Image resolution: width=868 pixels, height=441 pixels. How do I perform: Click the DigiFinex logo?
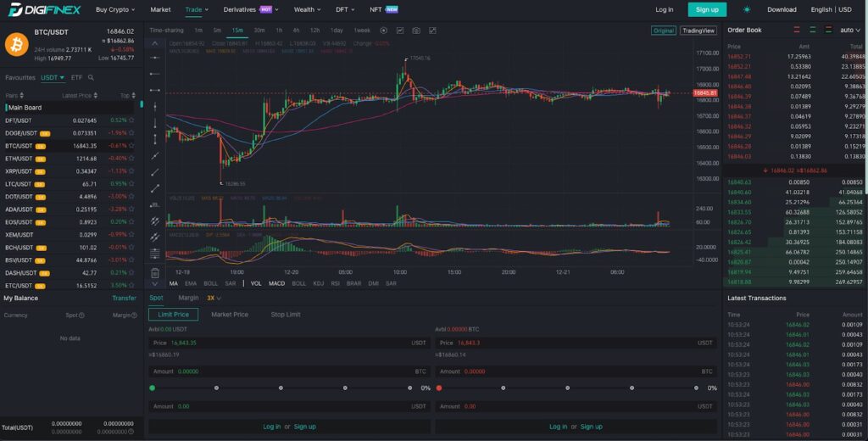point(44,9)
